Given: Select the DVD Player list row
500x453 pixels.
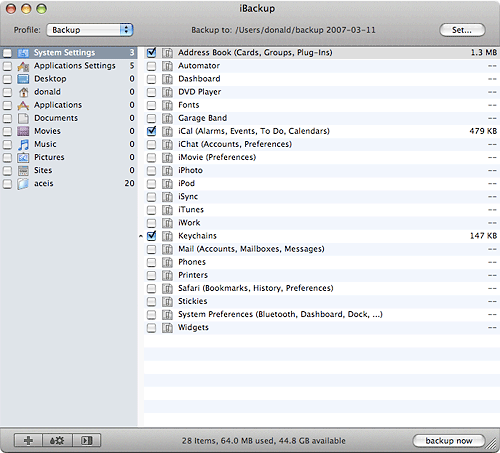Looking at the screenshot, I should 322,92.
